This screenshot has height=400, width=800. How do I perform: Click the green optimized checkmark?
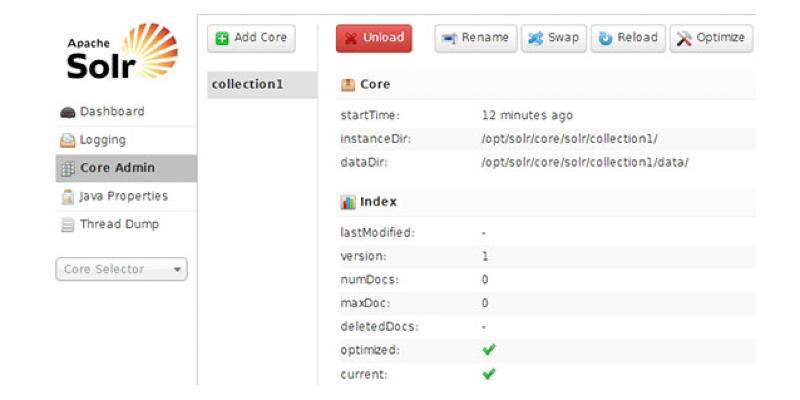[488, 351]
